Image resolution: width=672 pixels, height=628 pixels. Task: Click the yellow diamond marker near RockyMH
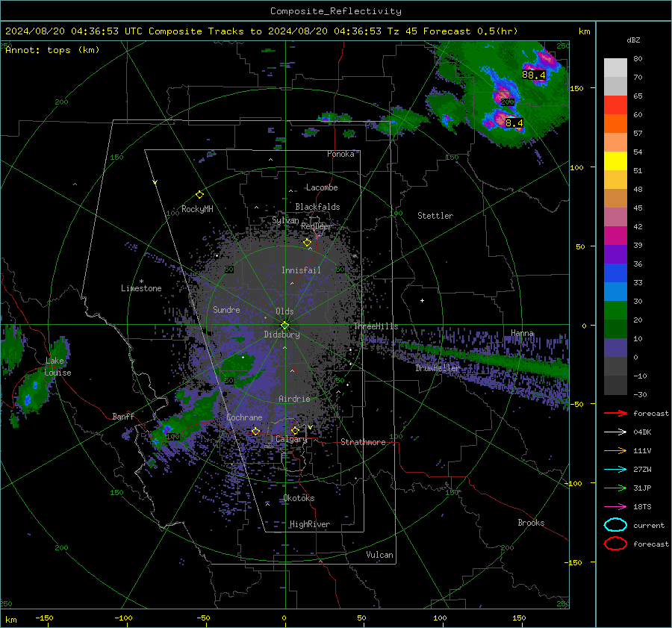[x=199, y=195]
